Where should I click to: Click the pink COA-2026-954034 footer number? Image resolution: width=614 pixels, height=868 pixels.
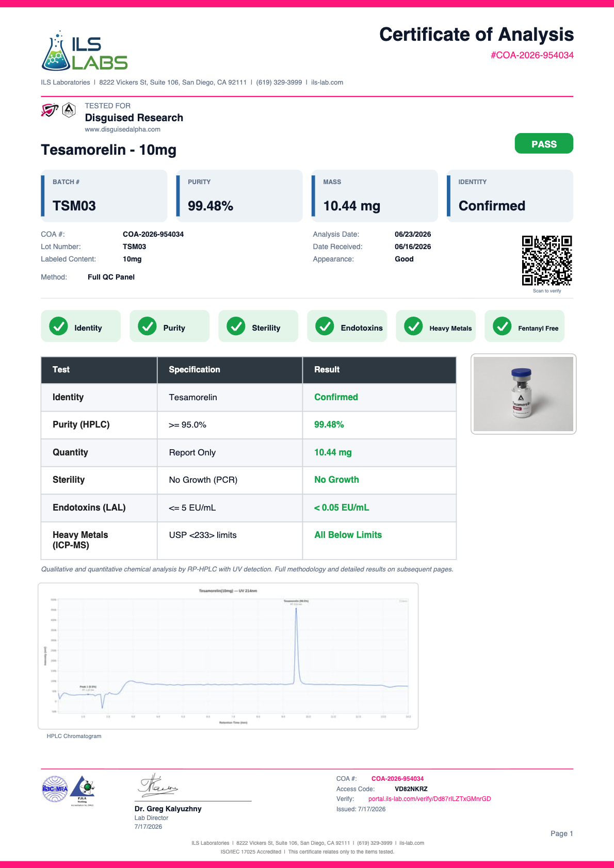click(x=397, y=779)
